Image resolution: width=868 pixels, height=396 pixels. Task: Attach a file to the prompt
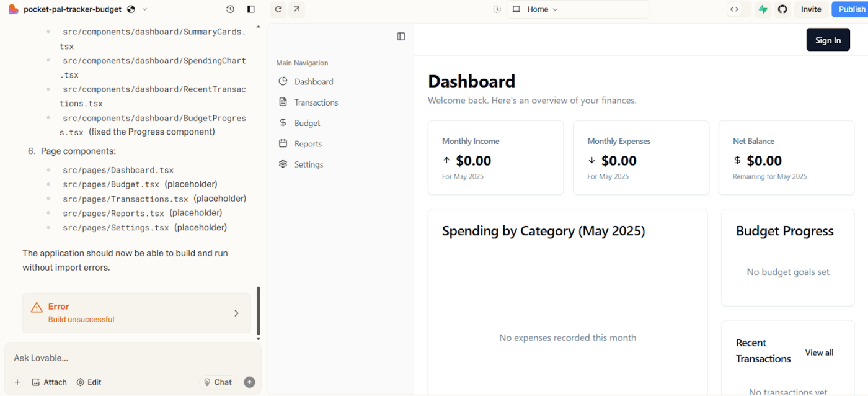(49, 382)
